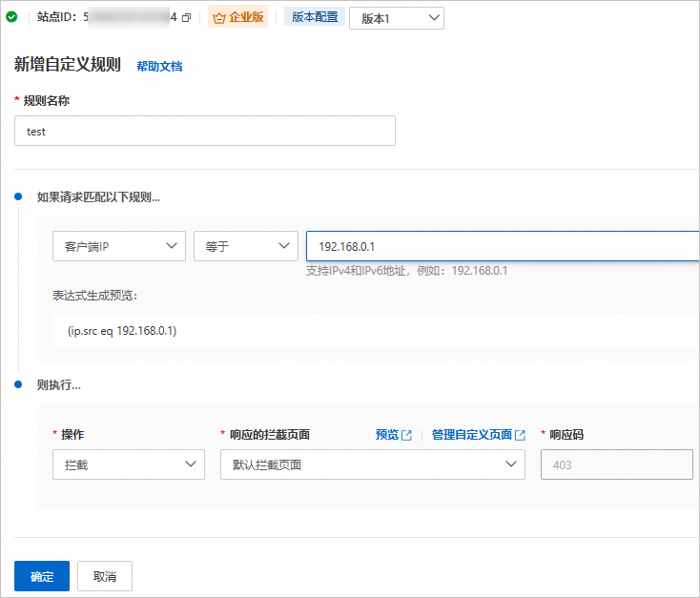Click the 规则名称 input containing test

click(x=205, y=131)
